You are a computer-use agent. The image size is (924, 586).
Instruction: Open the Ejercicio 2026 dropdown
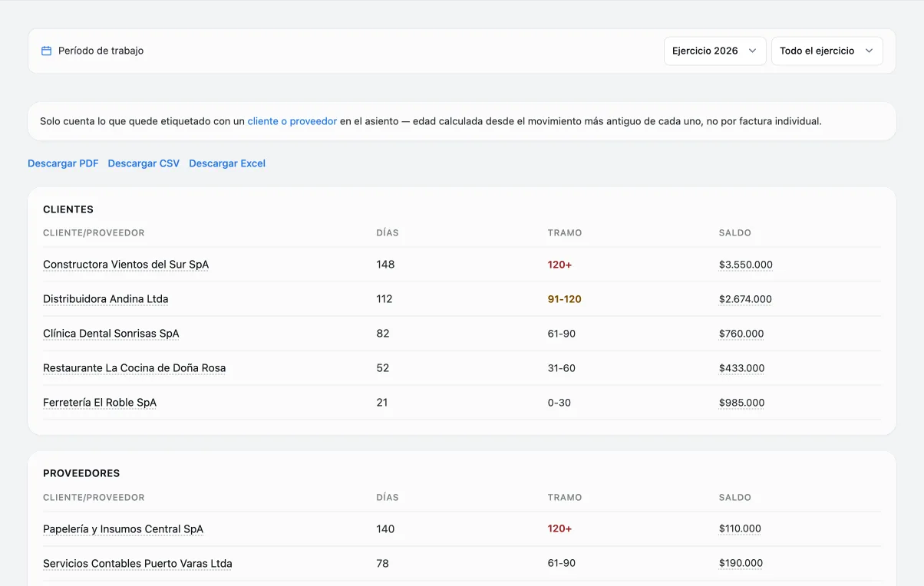pyautogui.click(x=714, y=51)
